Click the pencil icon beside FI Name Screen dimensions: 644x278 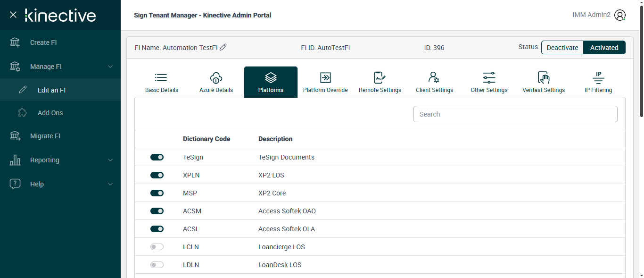(x=223, y=47)
